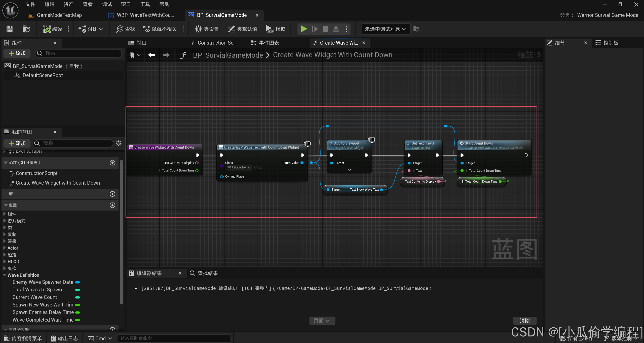Open Class Settings gear icon
This screenshot has height=343, width=644.
198,29
